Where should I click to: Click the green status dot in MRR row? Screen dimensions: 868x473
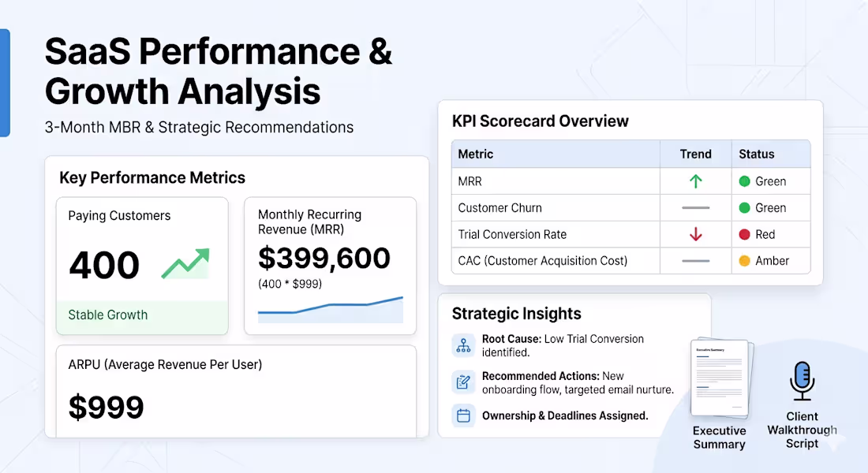click(x=745, y=181)
